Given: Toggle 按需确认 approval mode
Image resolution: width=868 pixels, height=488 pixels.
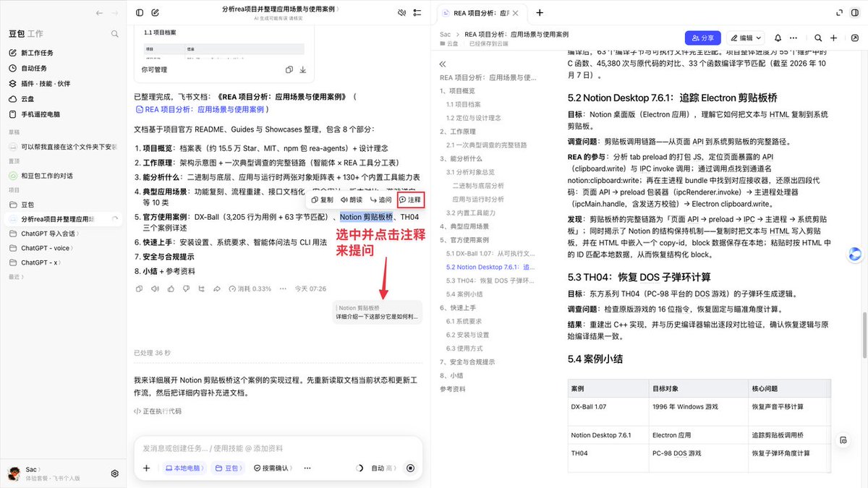Looking at the screenshot, I should [x=272, y=468].
